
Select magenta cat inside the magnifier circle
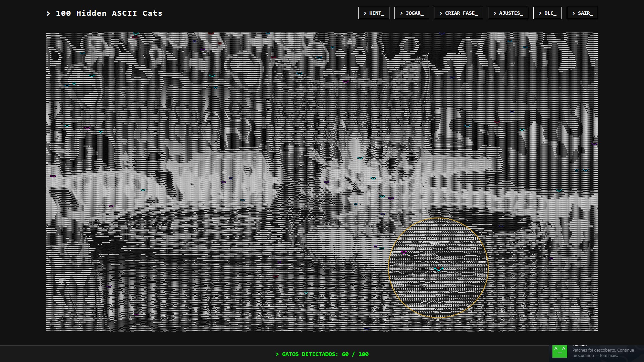click(x=404, y=252)
